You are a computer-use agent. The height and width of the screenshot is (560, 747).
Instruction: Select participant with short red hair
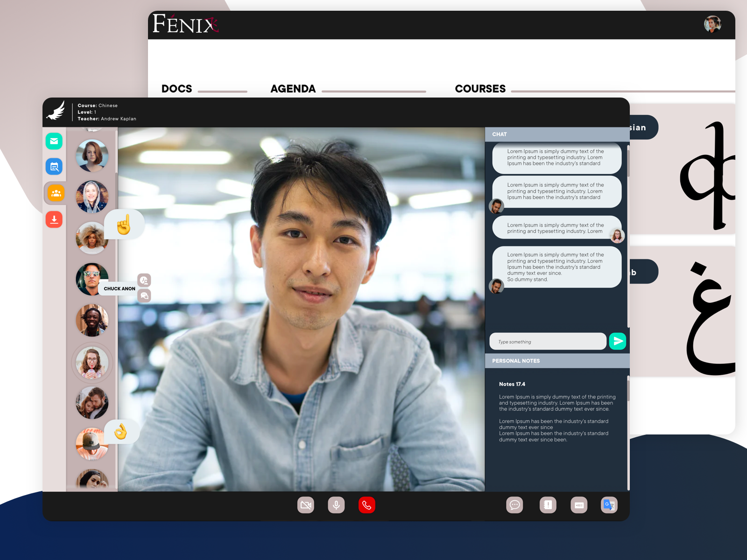pos(92,155)
